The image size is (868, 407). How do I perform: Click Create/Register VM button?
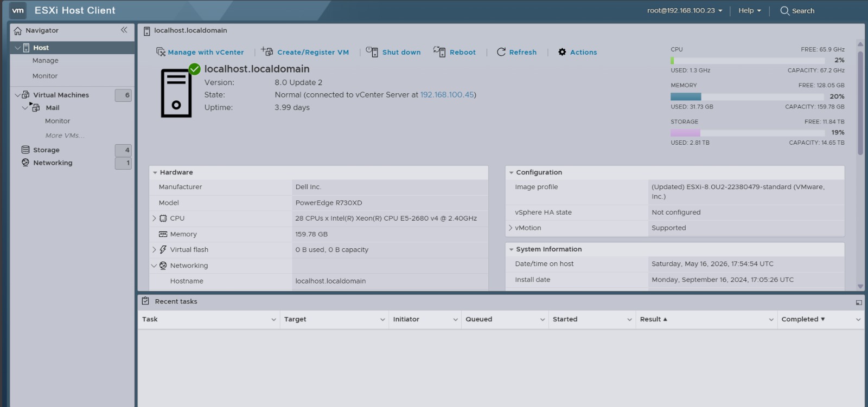coord(305,52)
